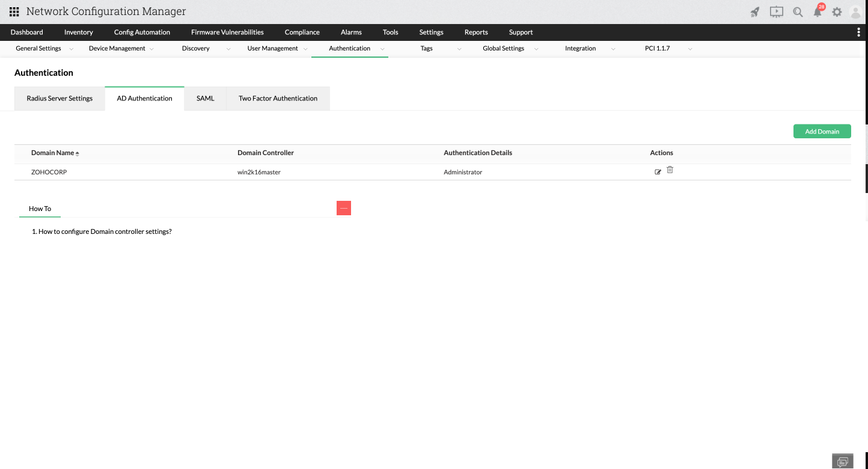Open the Domain controller settings help link

pos(105,231)
